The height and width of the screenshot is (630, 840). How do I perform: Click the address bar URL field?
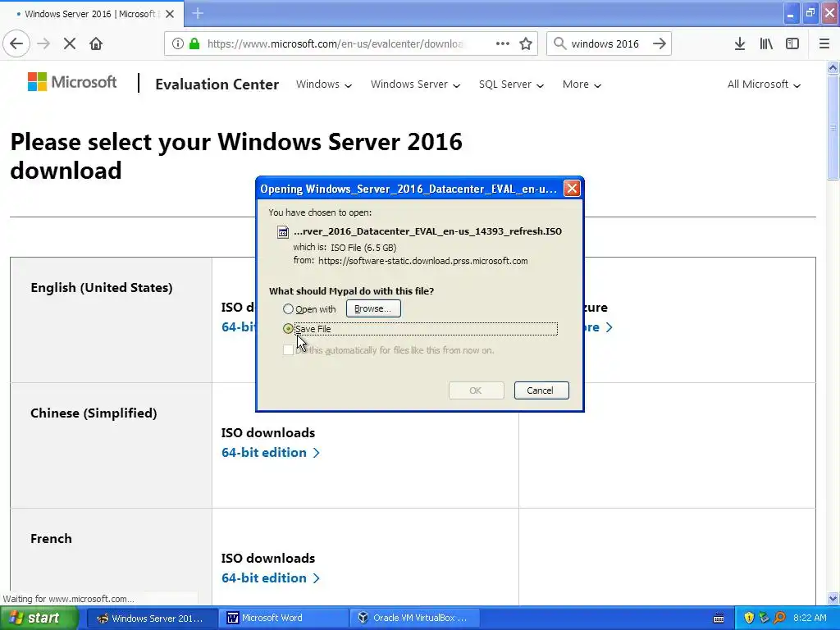tap(335, 43)
